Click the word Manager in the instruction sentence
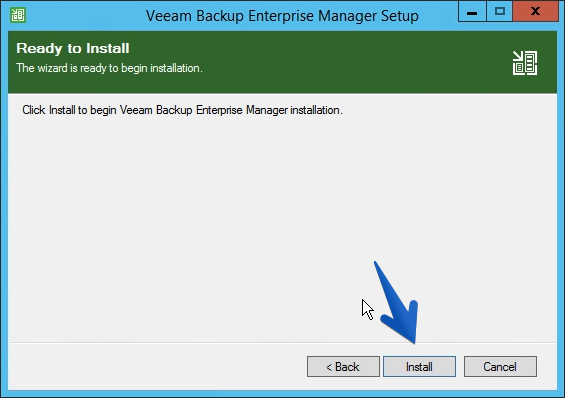The image size is (565, 398). pyautogui.click(x=267, y=110)
